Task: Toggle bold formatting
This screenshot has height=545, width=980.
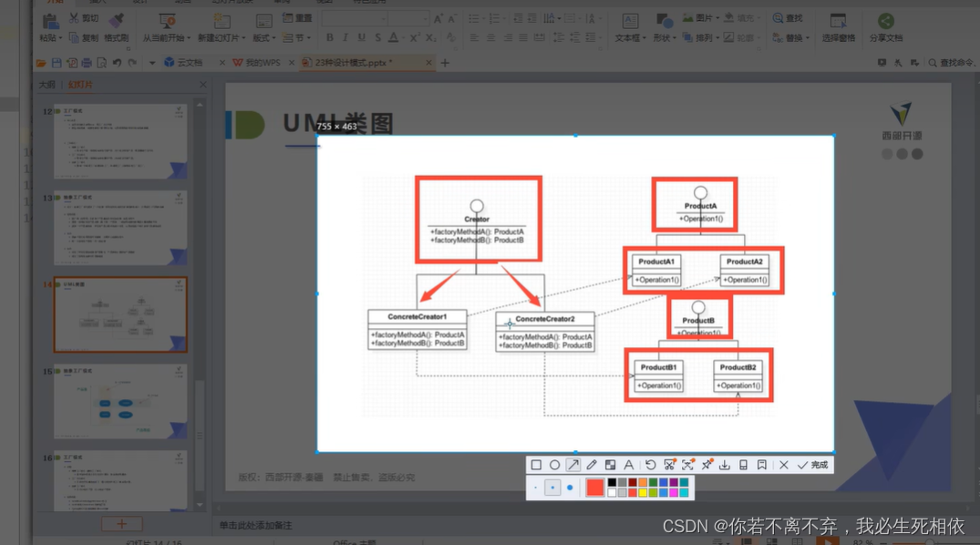Action: point(330,38)
